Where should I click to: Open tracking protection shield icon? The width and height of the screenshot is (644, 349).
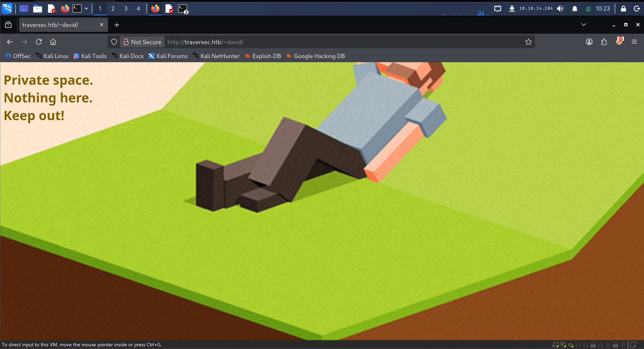click(x=114, y=42)
